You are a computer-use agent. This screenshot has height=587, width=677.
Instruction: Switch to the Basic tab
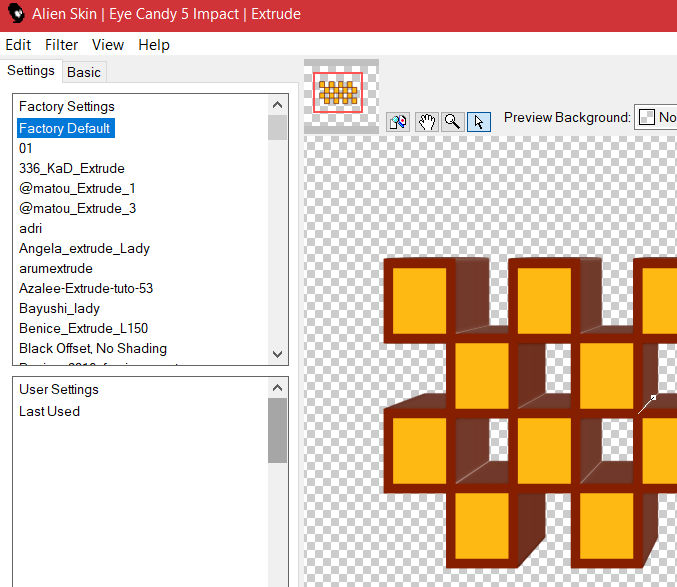tap(84, 72)
